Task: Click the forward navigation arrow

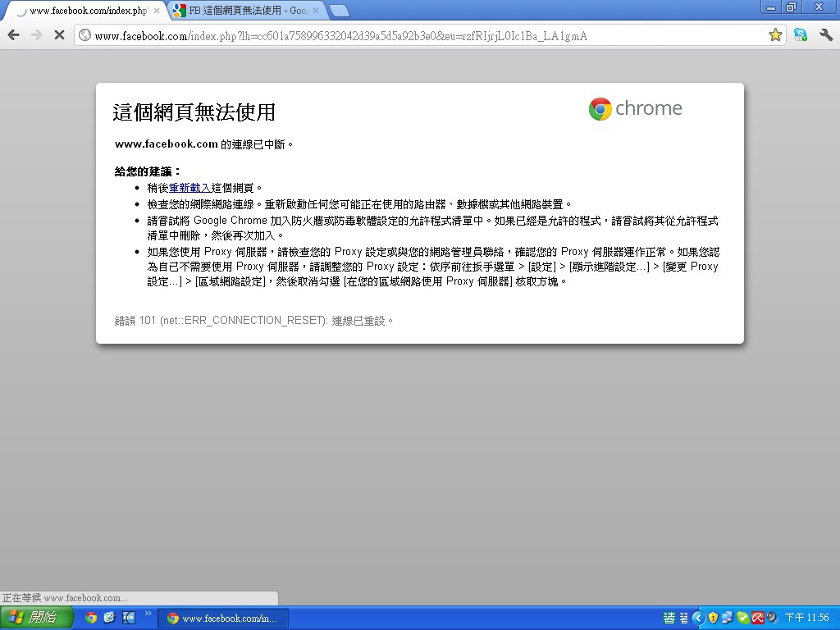Action: pos(36,35)
